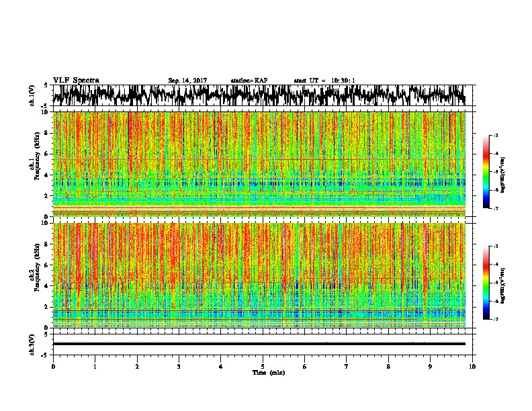Click time-axis tick label "2"

(137, 367)
